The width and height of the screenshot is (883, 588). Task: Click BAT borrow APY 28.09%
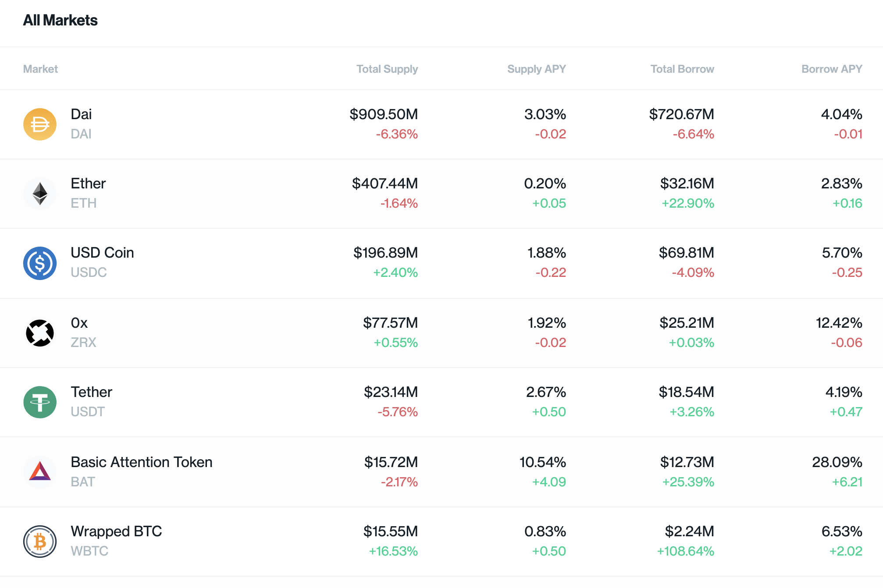tap(837, 462)
